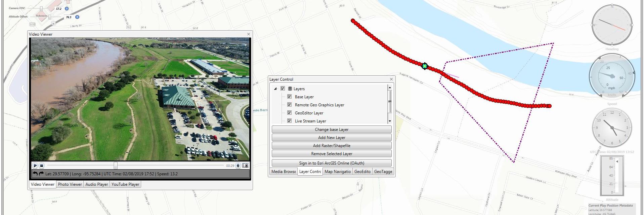Toggle the audio speaker icon in Video Viewer

tap(238, 166)
